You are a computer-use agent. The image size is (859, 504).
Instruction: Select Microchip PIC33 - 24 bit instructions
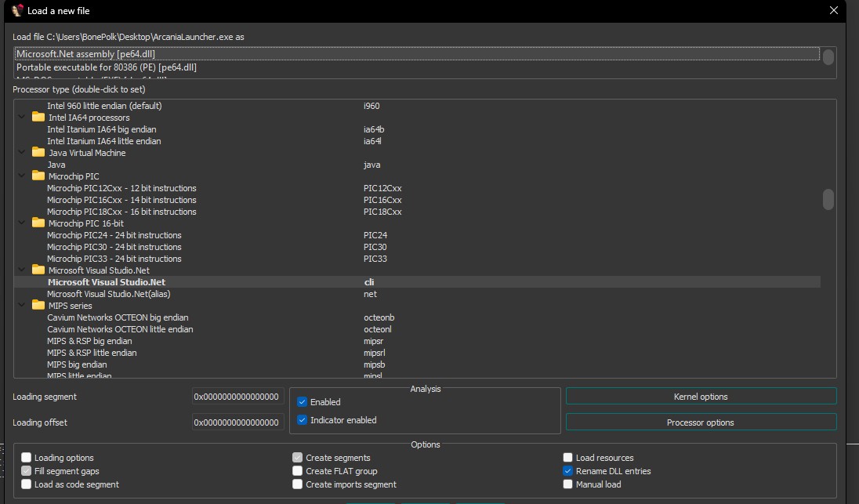(x=417, y=259)
